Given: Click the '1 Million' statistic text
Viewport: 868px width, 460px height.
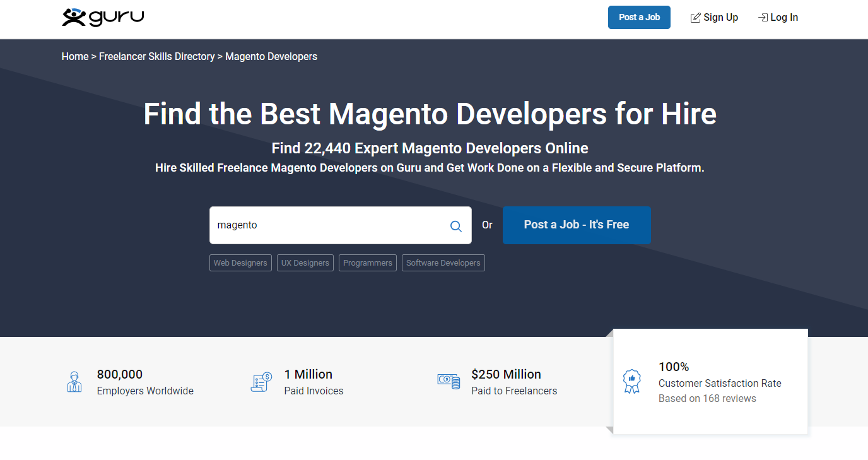Looking at the screenshot, I should coord(308,374).
